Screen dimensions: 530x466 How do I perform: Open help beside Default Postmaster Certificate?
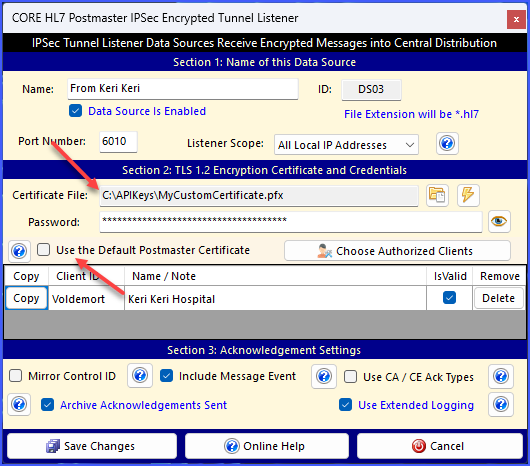tap(19, 251)
